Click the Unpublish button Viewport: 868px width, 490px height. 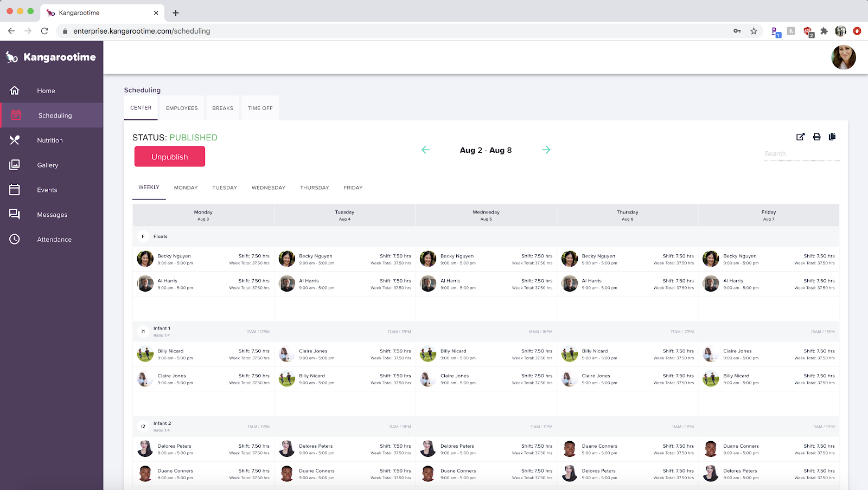(170, 157)
